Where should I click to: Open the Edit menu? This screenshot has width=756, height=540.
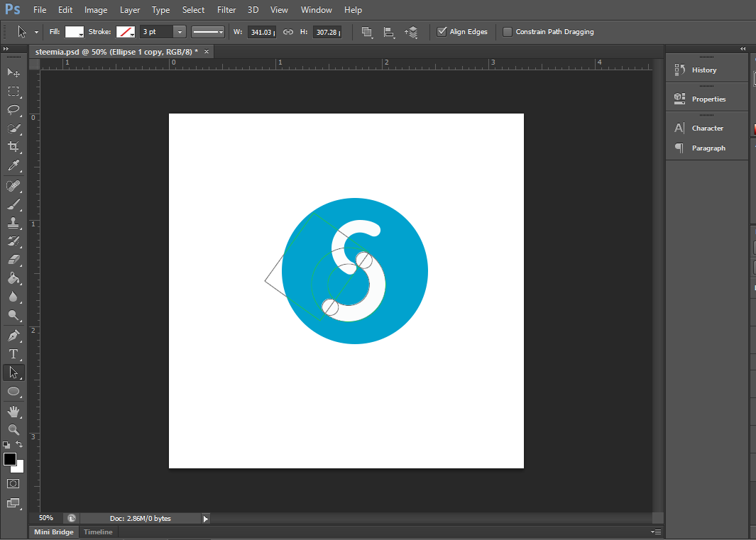tap(65, 10)
